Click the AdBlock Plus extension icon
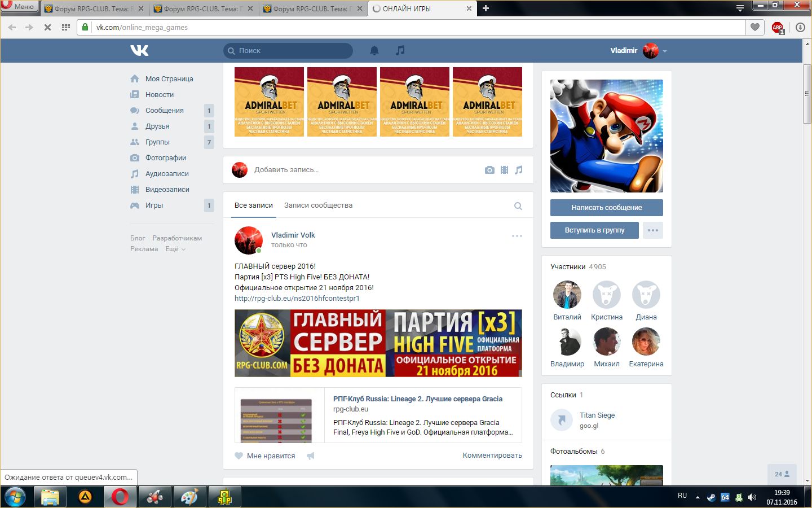Image resolution: width=812 pixels, height=508 pixels. (778, 27)
